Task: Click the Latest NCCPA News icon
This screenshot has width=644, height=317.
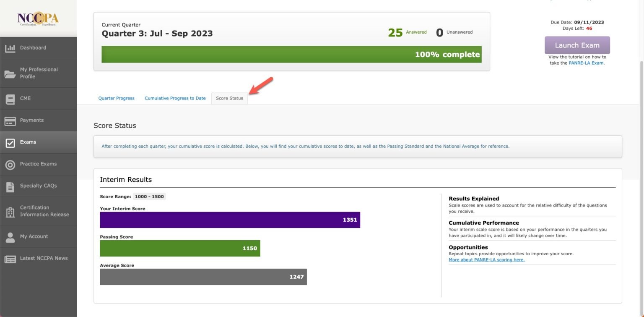Action: click(x=10, y=259)
